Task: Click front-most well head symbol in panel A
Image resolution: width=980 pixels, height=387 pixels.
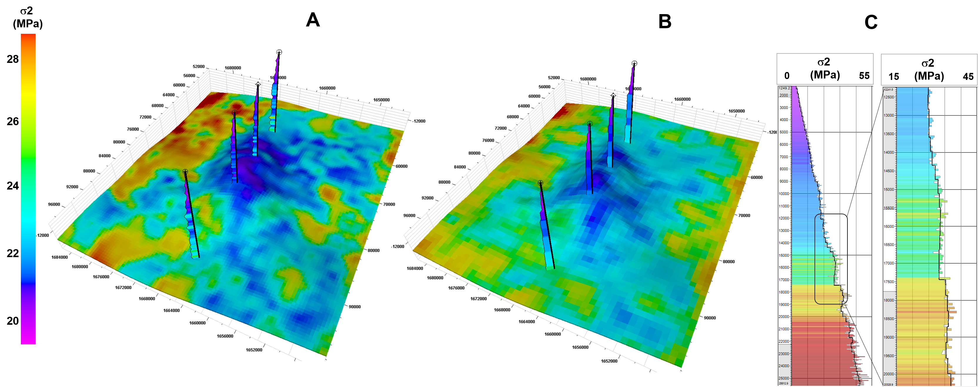Action: 185,172
